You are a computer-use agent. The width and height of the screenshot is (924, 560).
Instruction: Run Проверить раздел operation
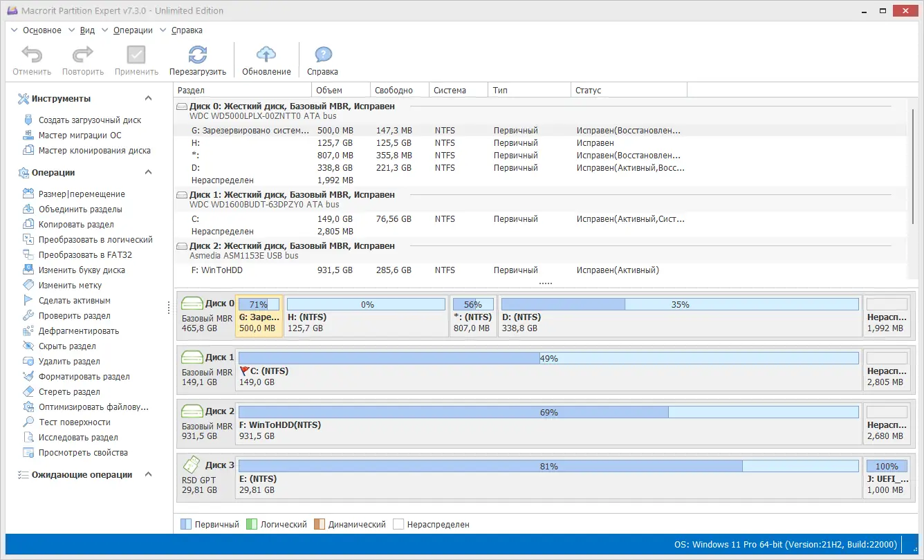click(75, 316)
